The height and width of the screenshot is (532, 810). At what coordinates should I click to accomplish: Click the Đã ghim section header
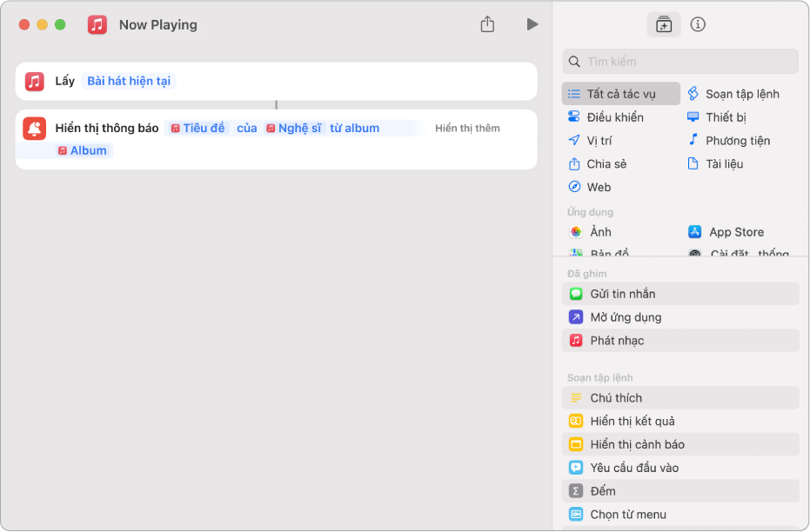pos(586,274)
